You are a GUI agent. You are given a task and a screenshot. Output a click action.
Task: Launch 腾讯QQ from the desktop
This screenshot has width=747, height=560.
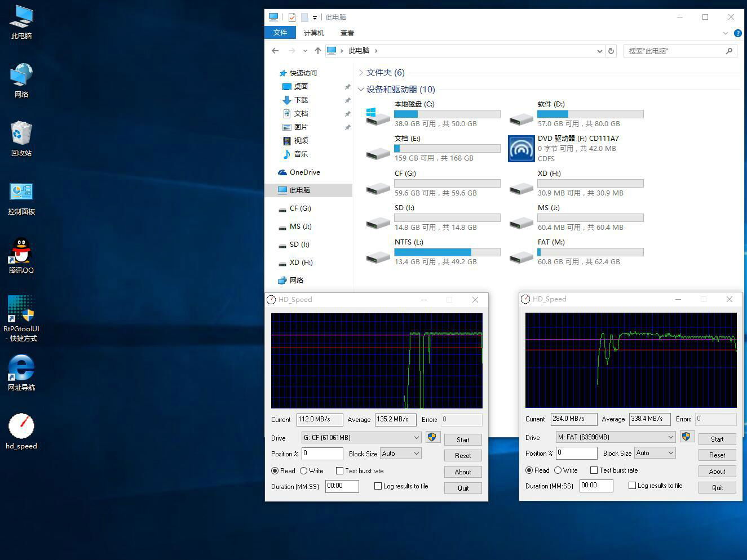(x=21, y=256)
